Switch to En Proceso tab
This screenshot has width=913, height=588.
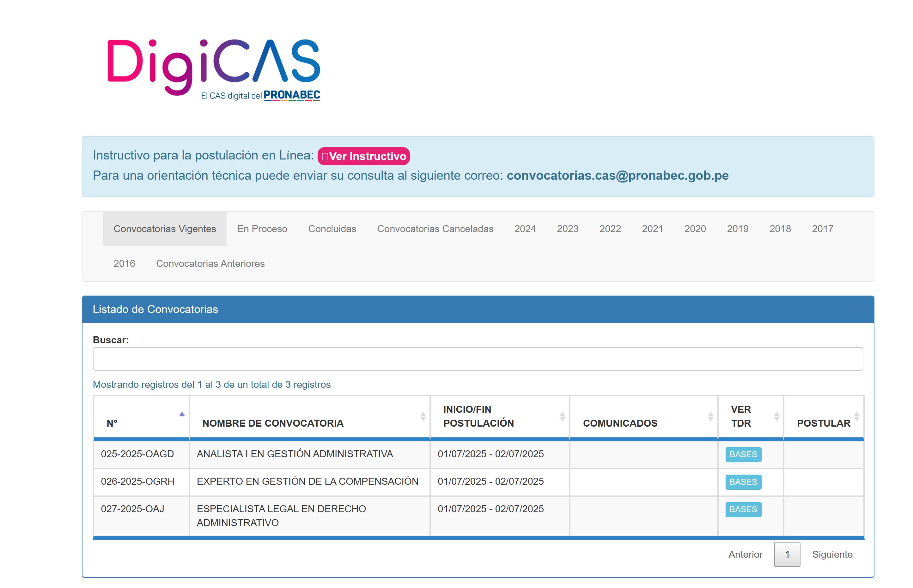pos(262,229)
